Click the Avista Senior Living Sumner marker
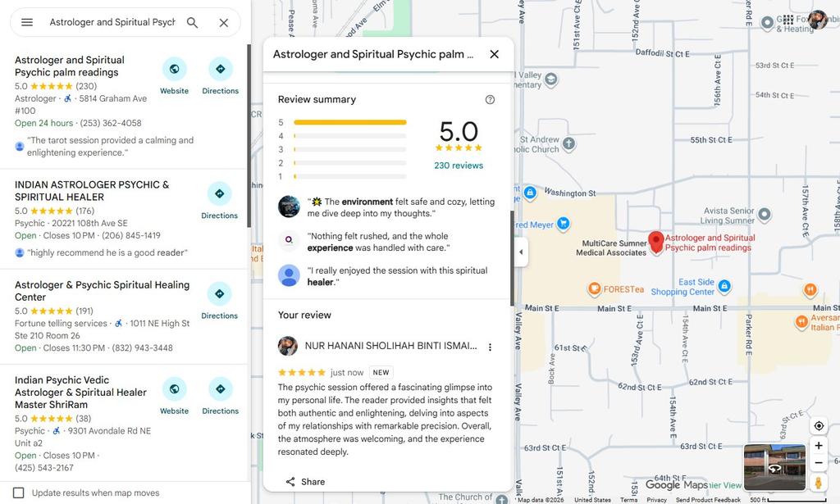This screenshot has height=504, width=840. point(765,215)
